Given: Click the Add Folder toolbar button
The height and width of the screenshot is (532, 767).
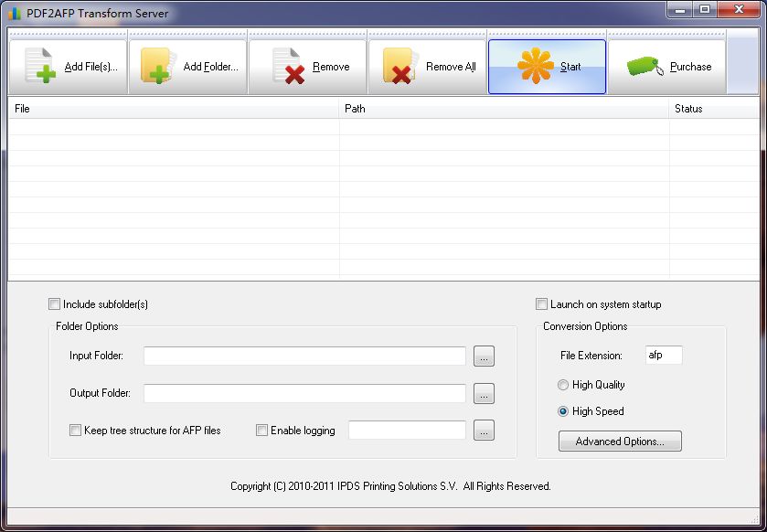Looking at the screenshot, I should point(187,67).
